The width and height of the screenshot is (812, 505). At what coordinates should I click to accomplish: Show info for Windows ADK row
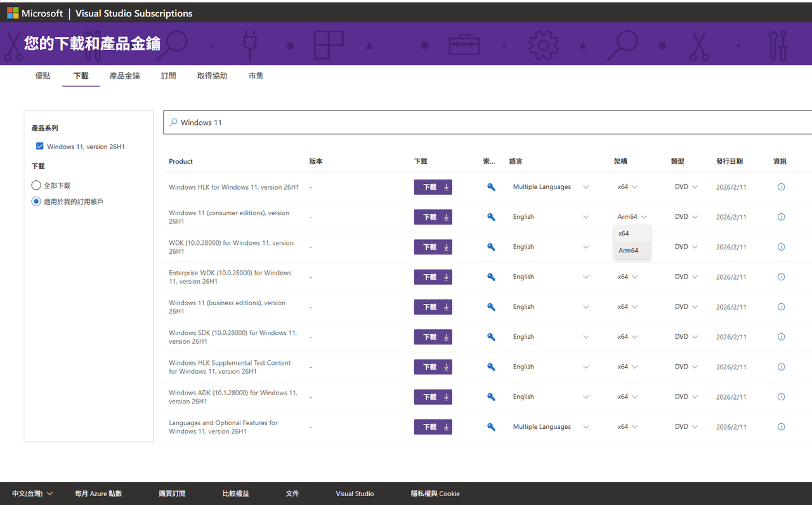781,397
